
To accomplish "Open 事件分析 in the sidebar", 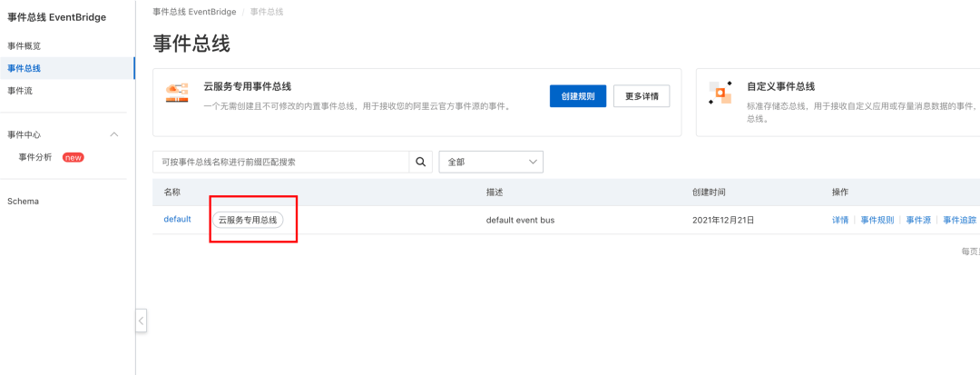I will tap(35, 157).
